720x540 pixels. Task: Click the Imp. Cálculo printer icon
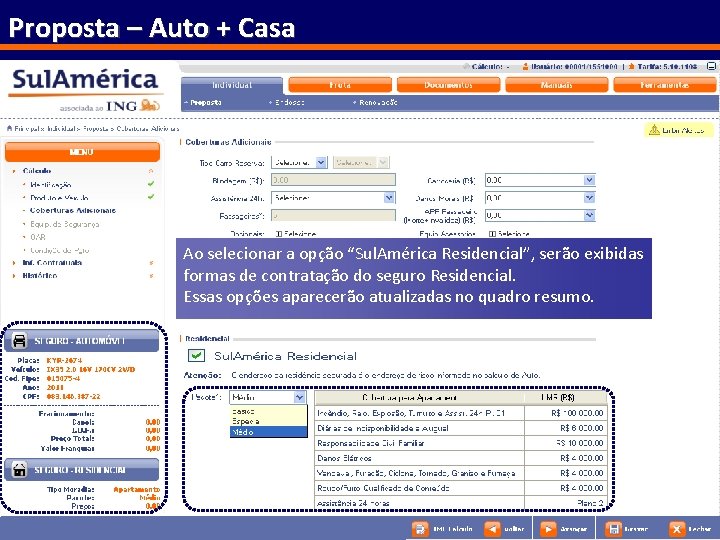coord(420,529)
